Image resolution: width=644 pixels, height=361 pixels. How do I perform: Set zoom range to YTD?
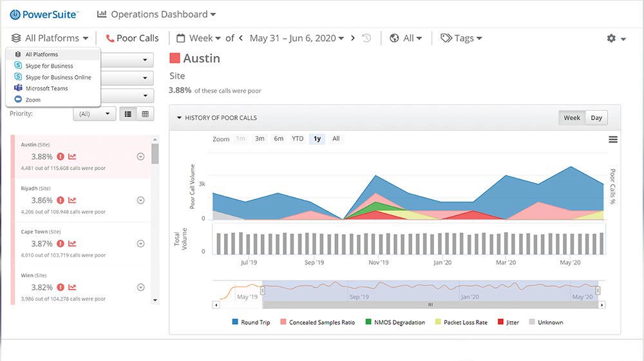(298, 139)
